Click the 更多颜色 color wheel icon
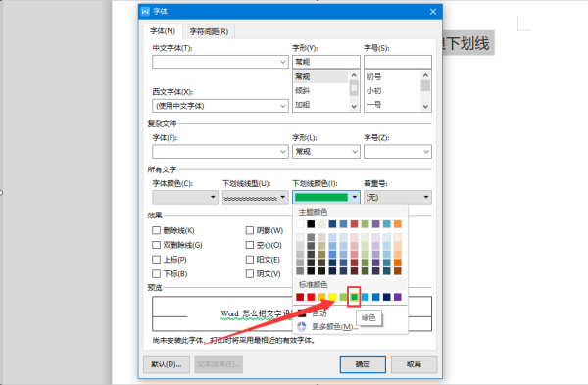The width and height of the screenshot is (588, 385). [302, 327]
